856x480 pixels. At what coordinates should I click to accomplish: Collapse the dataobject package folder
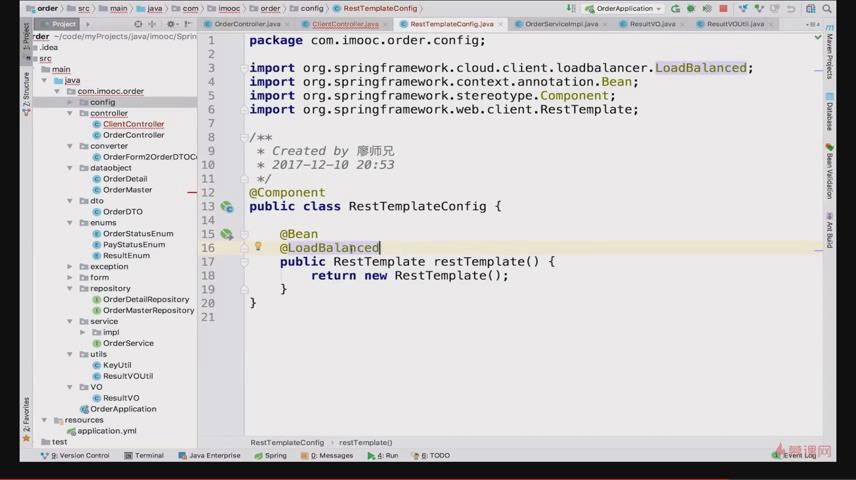coord(70,168)
